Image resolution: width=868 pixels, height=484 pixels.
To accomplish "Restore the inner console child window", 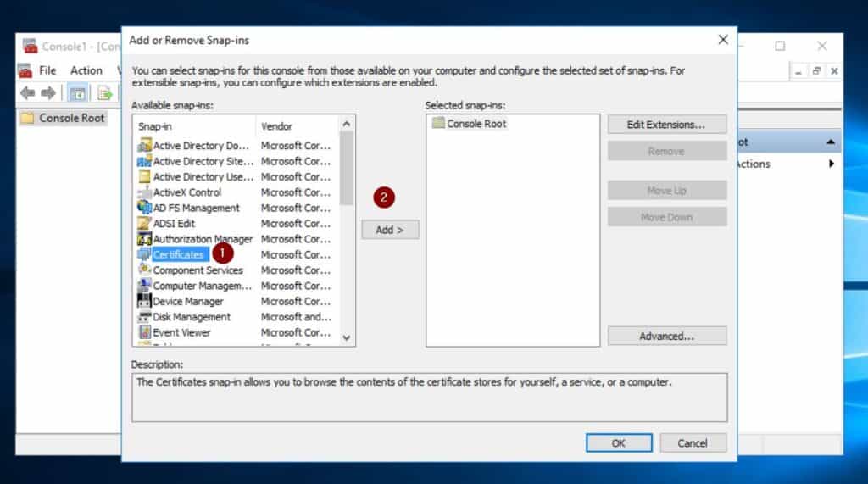I will 816,71.
